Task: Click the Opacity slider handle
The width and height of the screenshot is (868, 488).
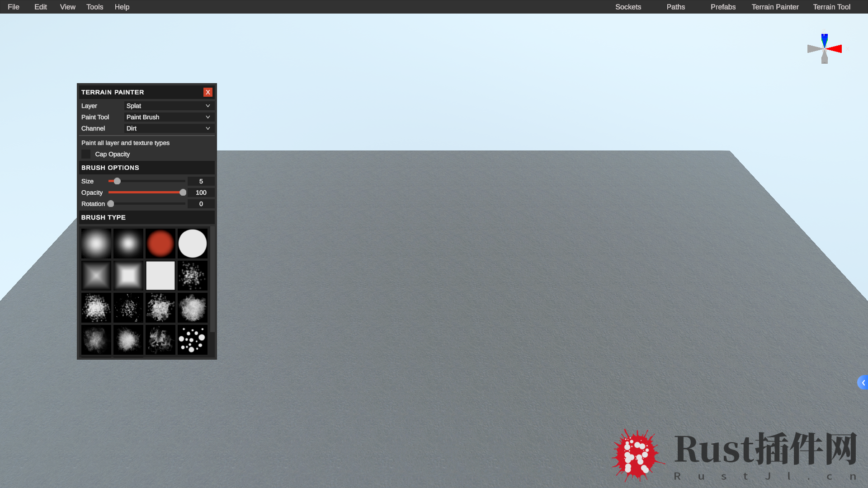Action: [183, 192]
